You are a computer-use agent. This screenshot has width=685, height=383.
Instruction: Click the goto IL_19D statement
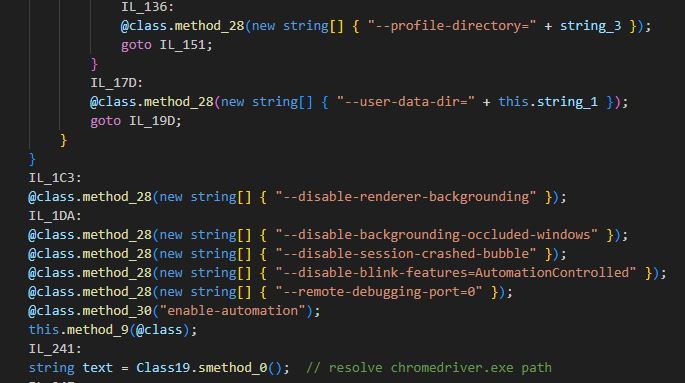136,121
